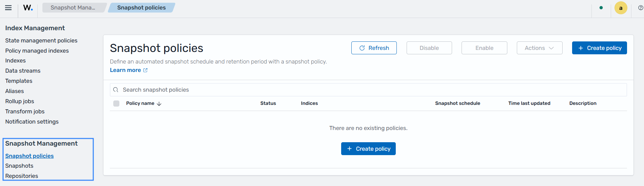The image size is (644, 186).
Task: Select Snapshot policies in sidebar
Action: (30, 156)
